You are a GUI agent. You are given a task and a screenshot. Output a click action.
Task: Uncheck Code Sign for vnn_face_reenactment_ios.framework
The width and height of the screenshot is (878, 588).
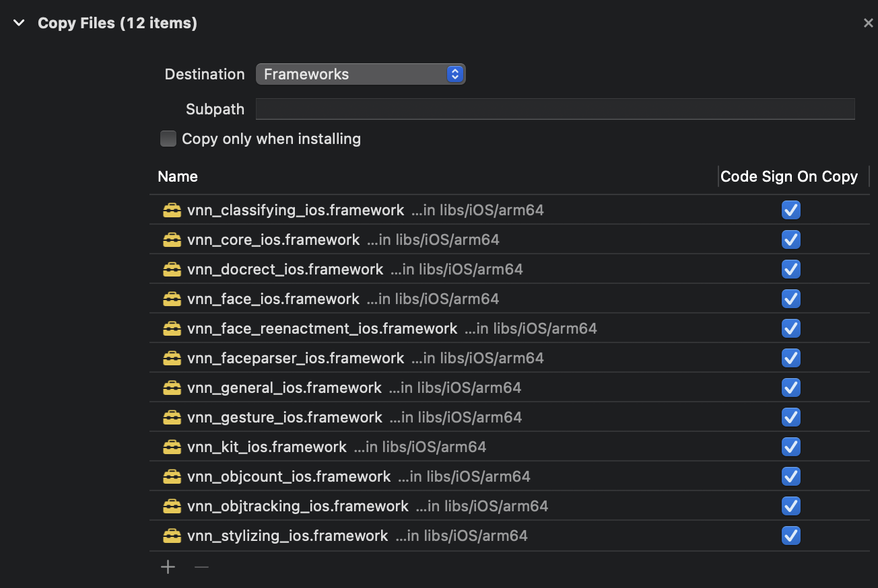pos(791,329)
